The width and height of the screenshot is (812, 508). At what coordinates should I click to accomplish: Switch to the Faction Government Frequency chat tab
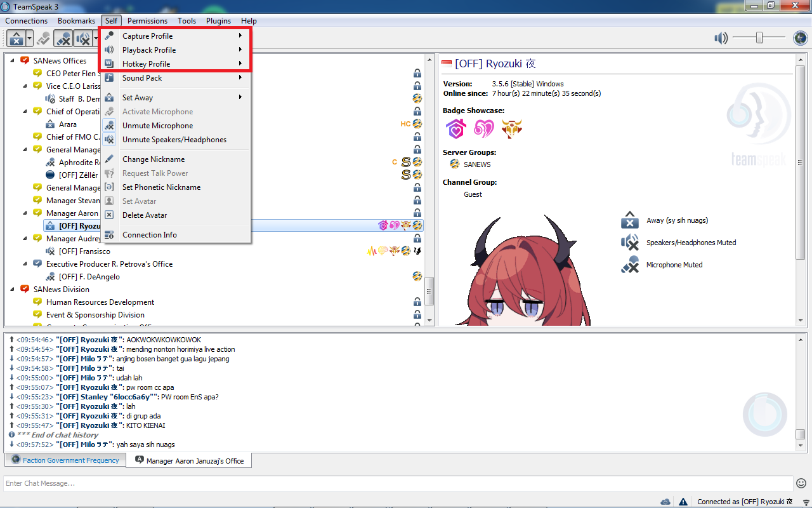pyautogui.click(x=65, y=460)
